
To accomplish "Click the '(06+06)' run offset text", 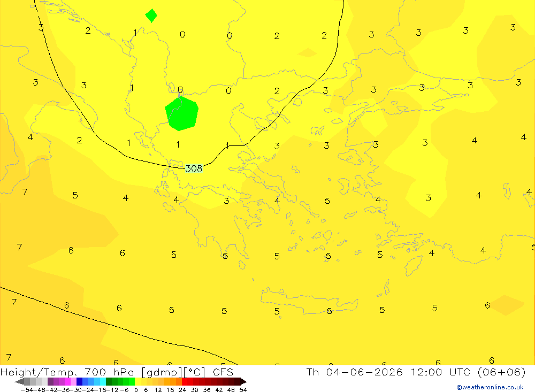I will click(501, 372).
